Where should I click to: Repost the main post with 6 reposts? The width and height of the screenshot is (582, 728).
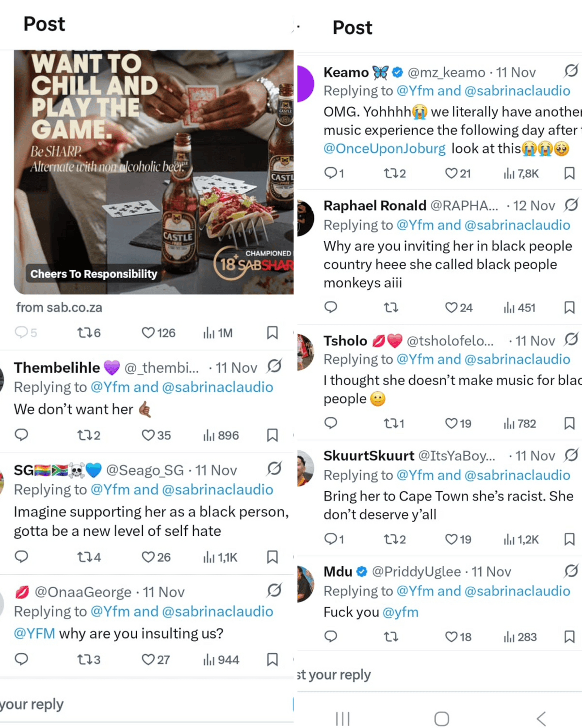89,332
